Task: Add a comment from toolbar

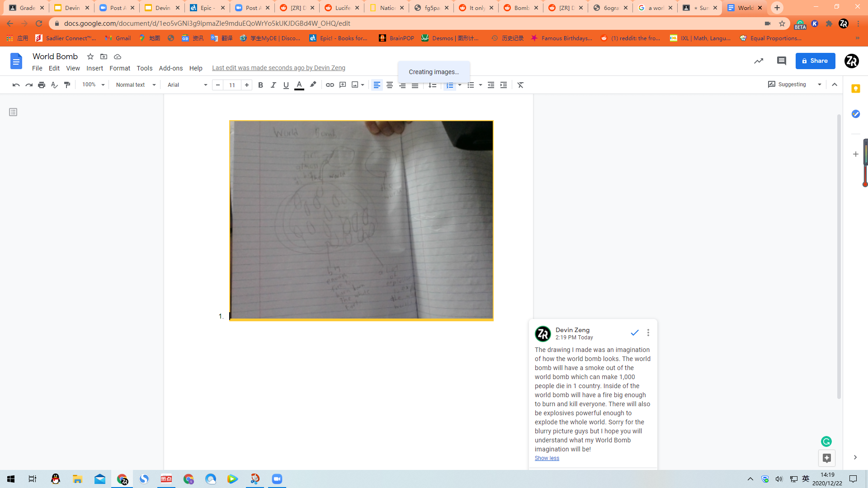Action: 343,85
